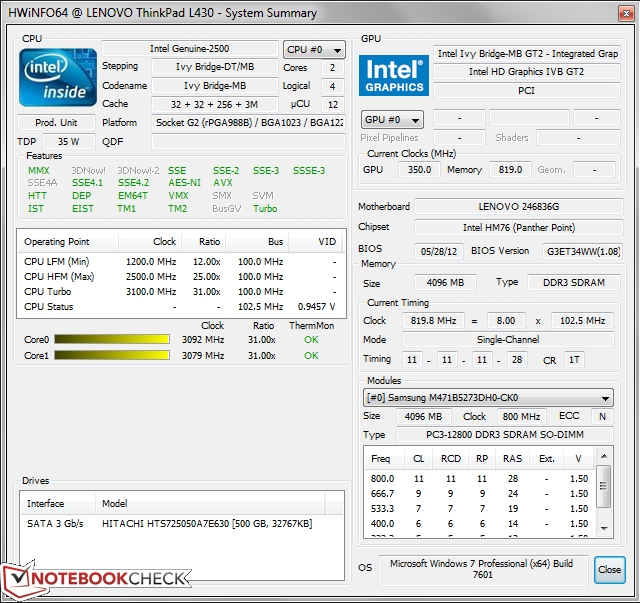Select the CPU Turbo operating point row
This screenshot has width=640, height=603.
click(181, 291)
